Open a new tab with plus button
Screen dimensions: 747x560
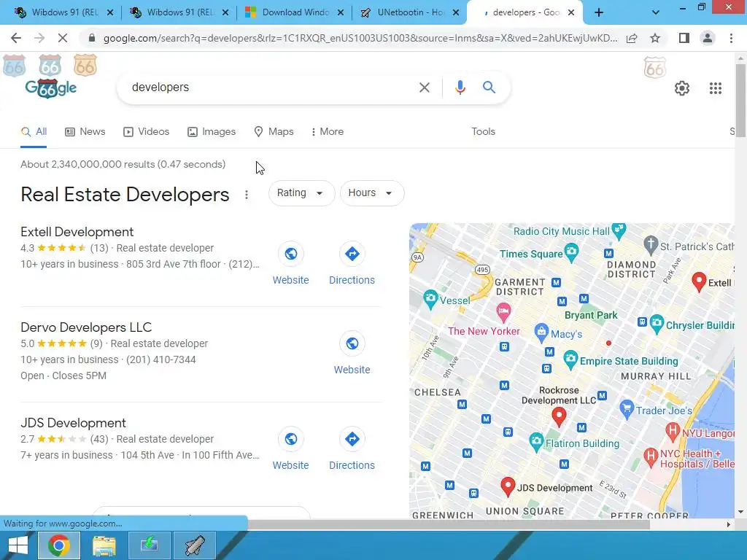[x=599, y=13]
